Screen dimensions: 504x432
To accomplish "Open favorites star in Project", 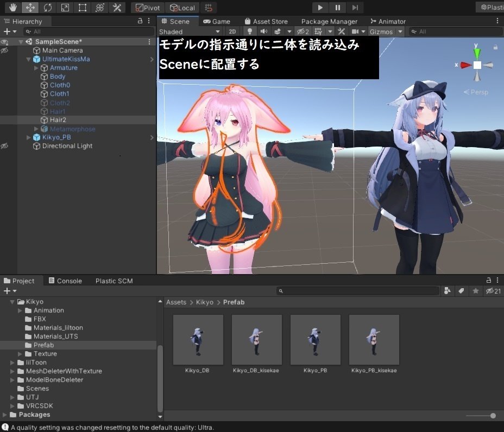I will (476, 291).
